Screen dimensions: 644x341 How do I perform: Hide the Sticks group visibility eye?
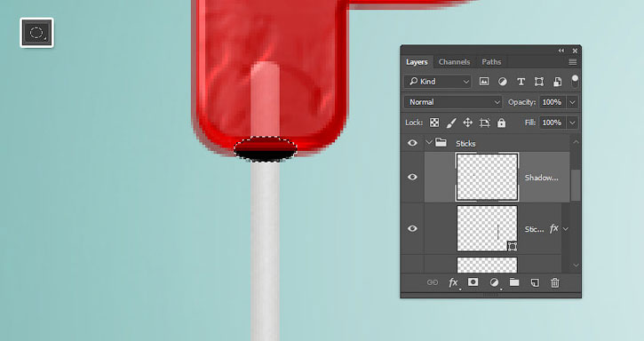point(412,143)
